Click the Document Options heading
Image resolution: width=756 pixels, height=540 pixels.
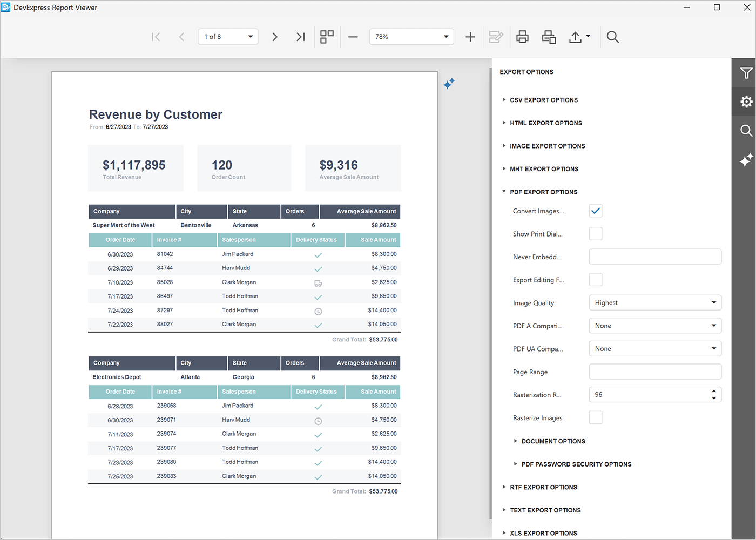tap(553, 441)
